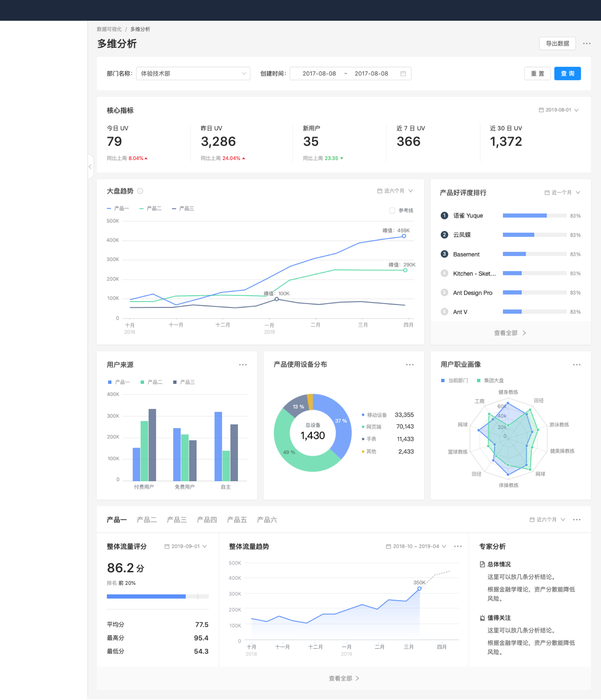Toggle 当前部门 series in radar legend
601x700 pixels.
click(454, 380)
